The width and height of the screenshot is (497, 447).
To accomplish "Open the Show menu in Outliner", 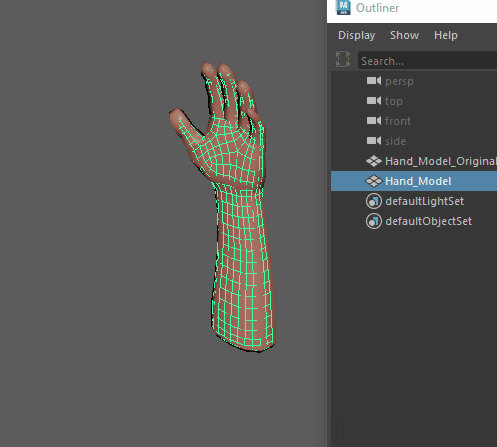I will pyautogui.click(x=404, y=35).
